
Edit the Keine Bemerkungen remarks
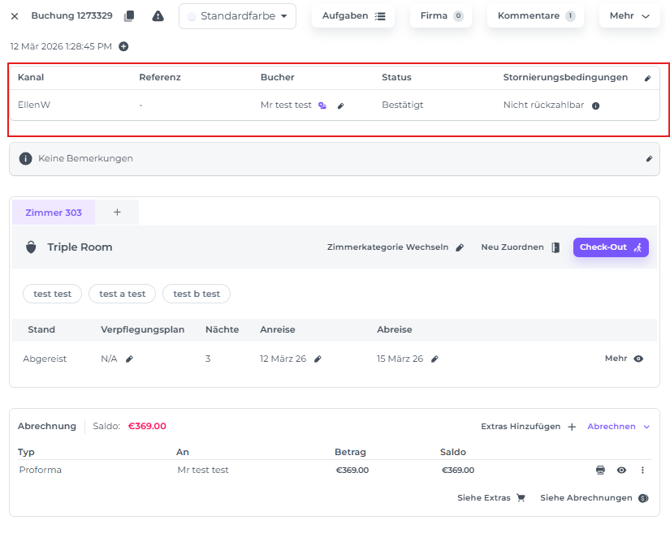pyautogui.click(x=648, y=159)
